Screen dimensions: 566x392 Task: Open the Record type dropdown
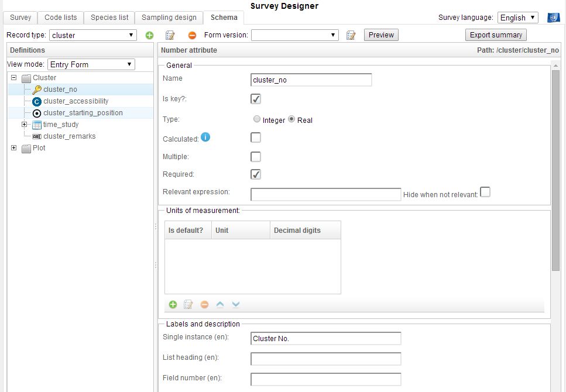(x=92, y=35)
